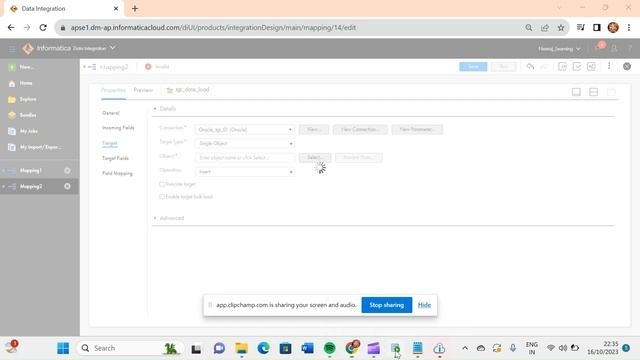Click the Object name input field
This screenshot has width=640, height=360.
click(245, 158)
